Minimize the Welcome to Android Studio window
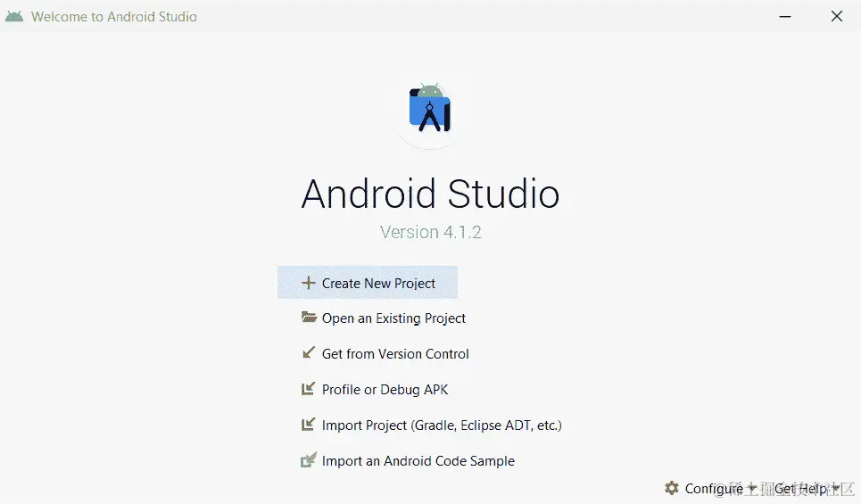The width and height of the screenshot is (861, 504). [x=785, y=16]
